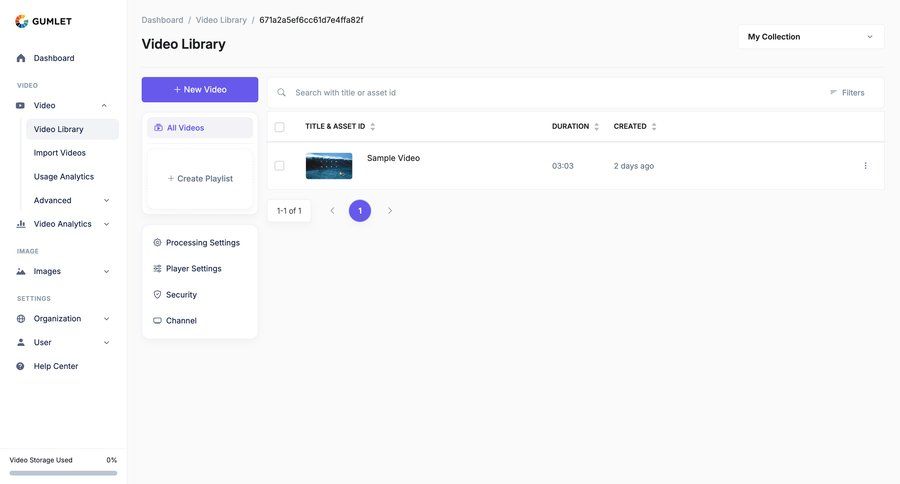Viewport: 900px width, 484px height.
Task: Click the '1-1 of 1' results count
Action: 289,211
